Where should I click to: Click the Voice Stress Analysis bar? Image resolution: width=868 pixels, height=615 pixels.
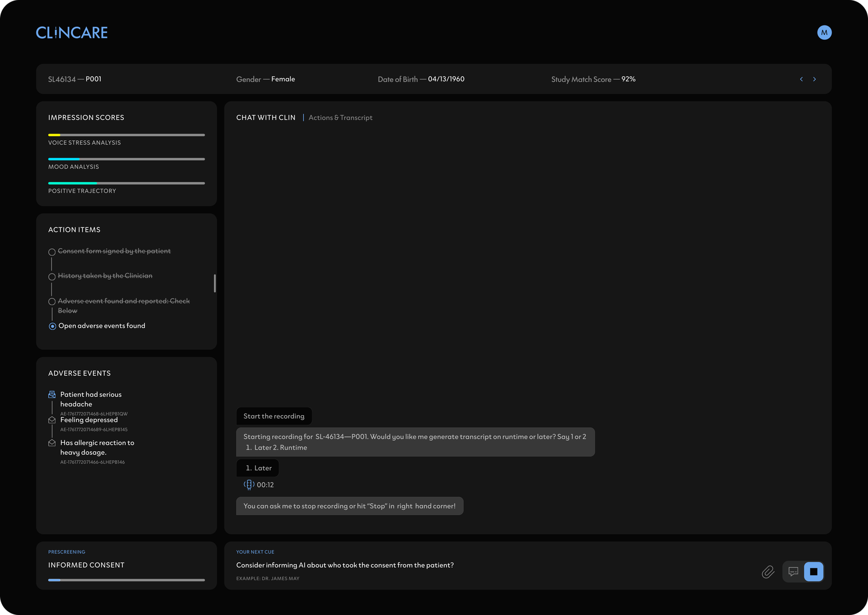(126, 135)
